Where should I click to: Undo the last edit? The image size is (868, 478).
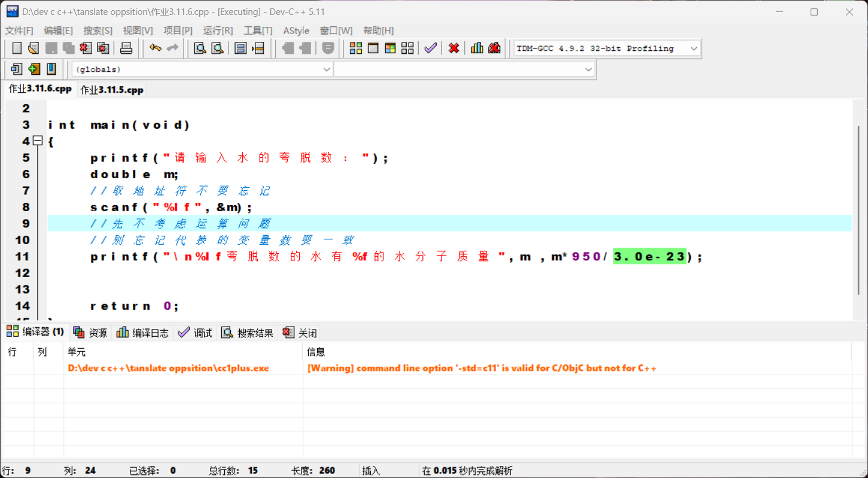(156, 48)
